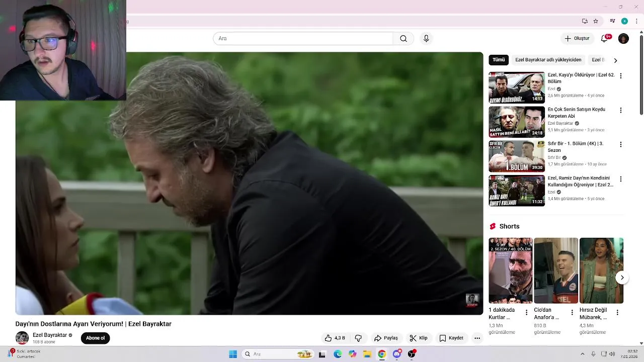644x362 pixels.
Task: Subscribe with the 'Abone ol' button
Action: pyautogui.click(x=95, y=338)
